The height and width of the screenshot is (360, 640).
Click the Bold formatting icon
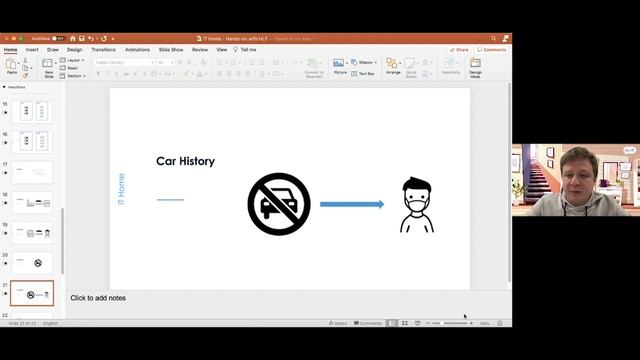pos(98,74)
